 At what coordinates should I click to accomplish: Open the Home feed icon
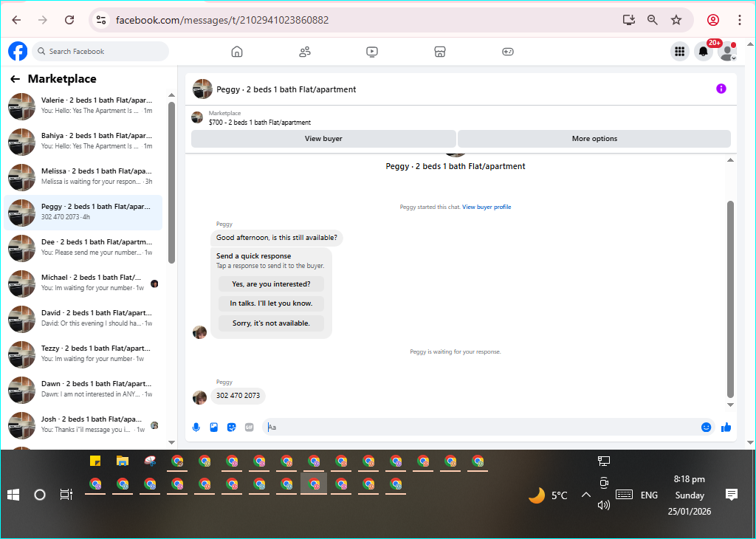(237, 52)
